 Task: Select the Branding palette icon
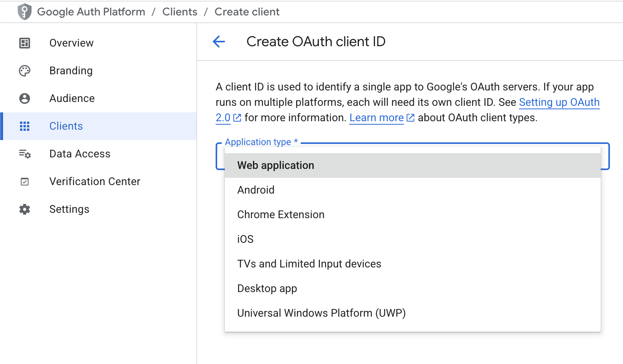tap(24, 70)
